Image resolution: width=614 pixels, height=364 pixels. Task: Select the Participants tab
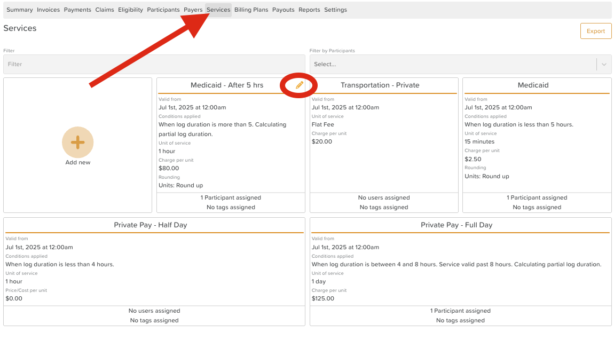point(163,10)
